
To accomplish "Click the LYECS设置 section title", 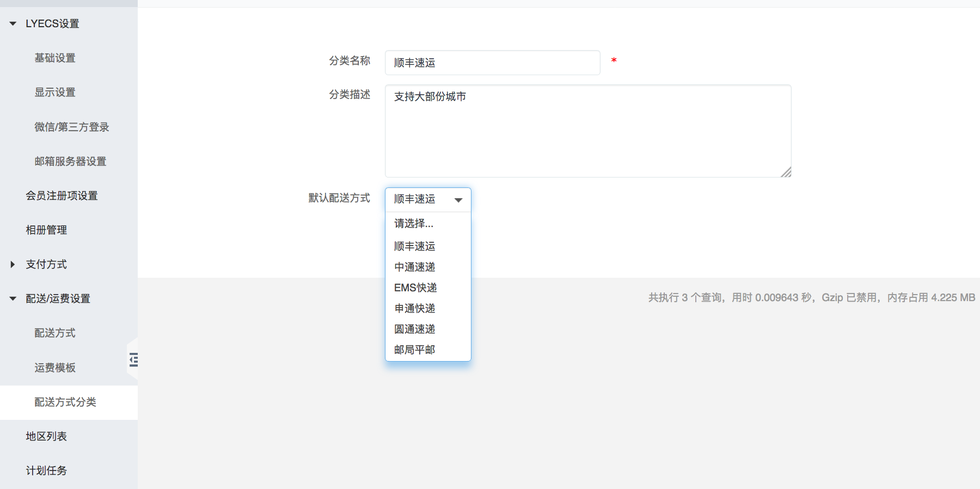I will click(x=52, y=23).
